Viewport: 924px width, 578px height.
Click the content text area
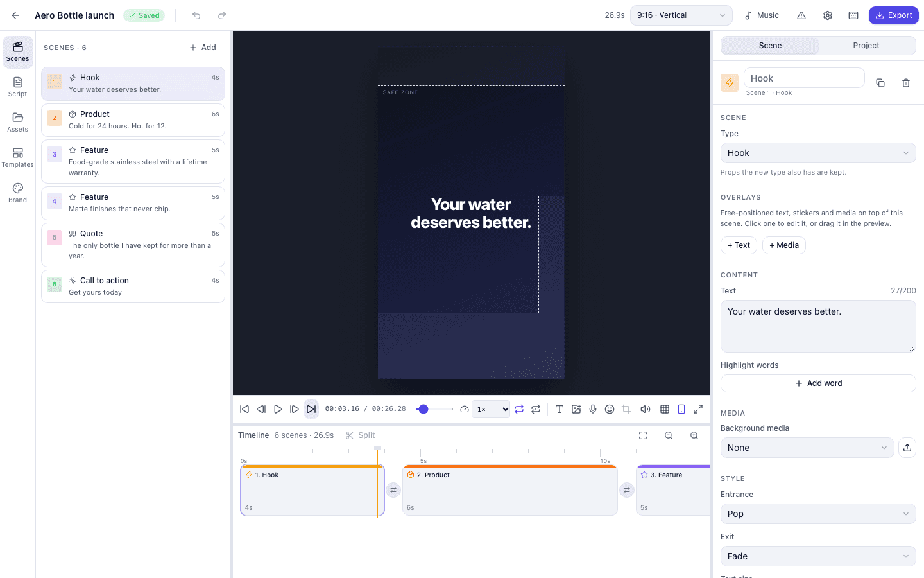pyautogui.click(x=818, y=326)
